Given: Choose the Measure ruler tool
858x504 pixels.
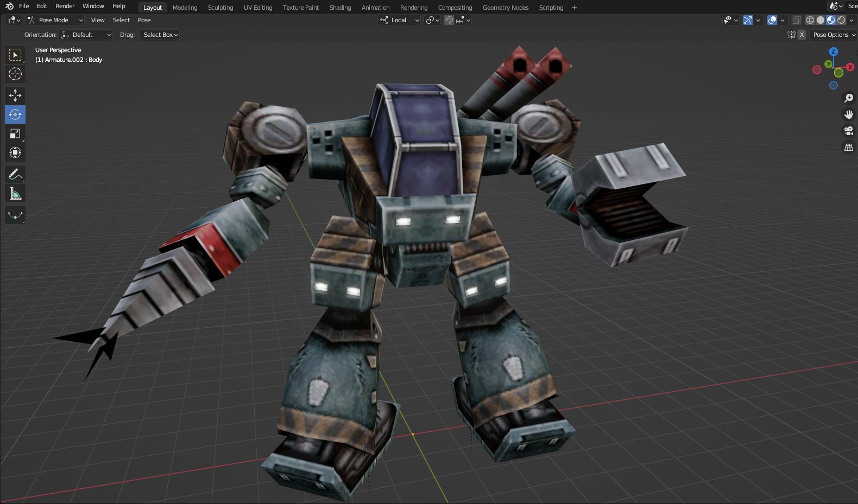Looking at the screenshot, I should (15, 193).
